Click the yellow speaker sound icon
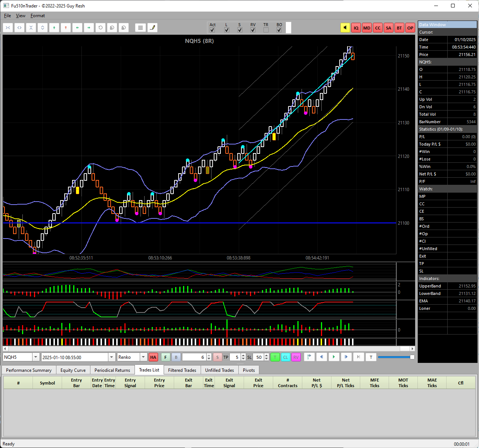479x448 pixels. pos(345,28)
